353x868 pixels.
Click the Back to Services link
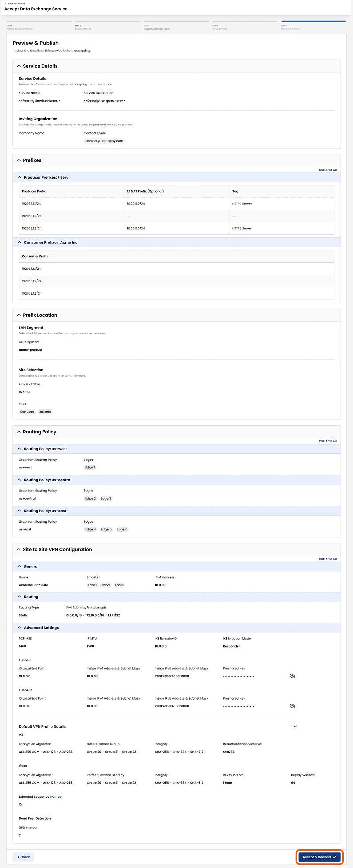15,3
